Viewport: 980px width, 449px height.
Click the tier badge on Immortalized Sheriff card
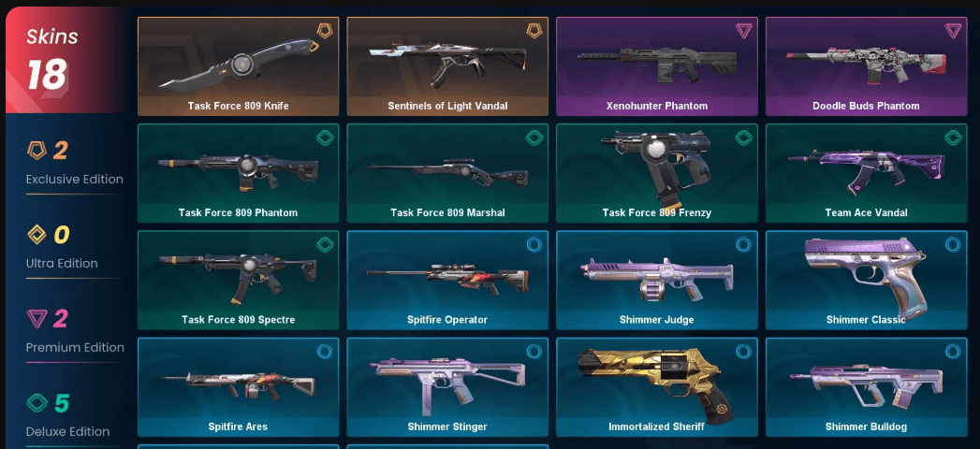coord(743,352)
